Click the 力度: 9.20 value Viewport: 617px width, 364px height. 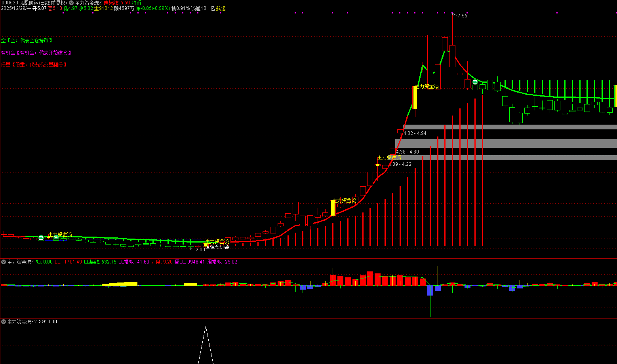(162, 262)
